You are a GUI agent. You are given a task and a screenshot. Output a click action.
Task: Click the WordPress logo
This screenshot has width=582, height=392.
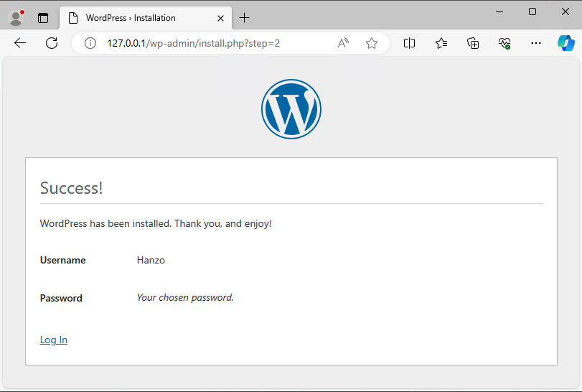(x=291, y=109)
